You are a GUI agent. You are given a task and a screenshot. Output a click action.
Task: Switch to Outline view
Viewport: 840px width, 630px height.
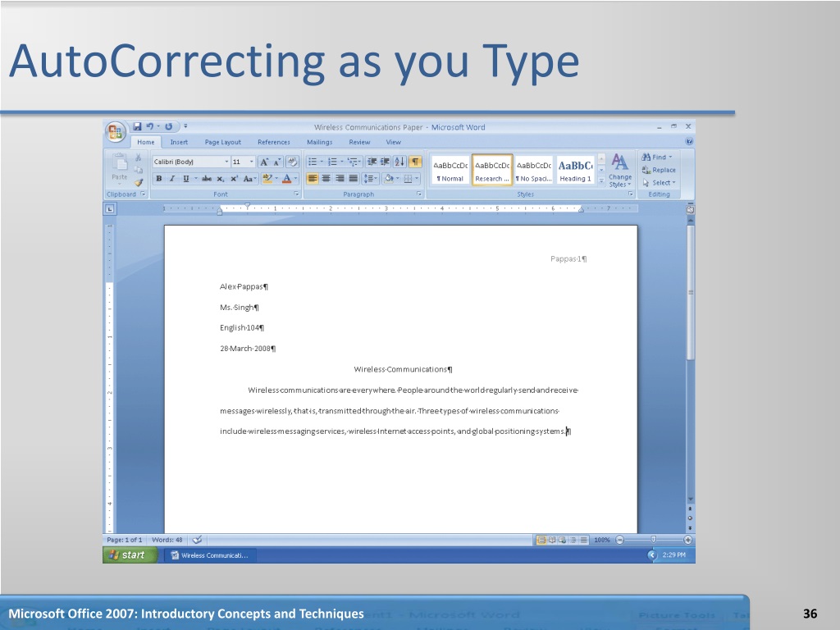[x=573, y=540]
